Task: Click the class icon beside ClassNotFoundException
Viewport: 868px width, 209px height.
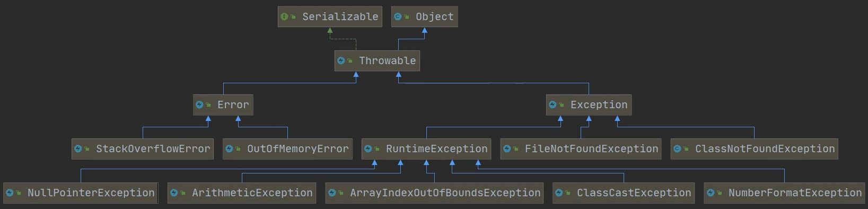Action: (677, 149)
